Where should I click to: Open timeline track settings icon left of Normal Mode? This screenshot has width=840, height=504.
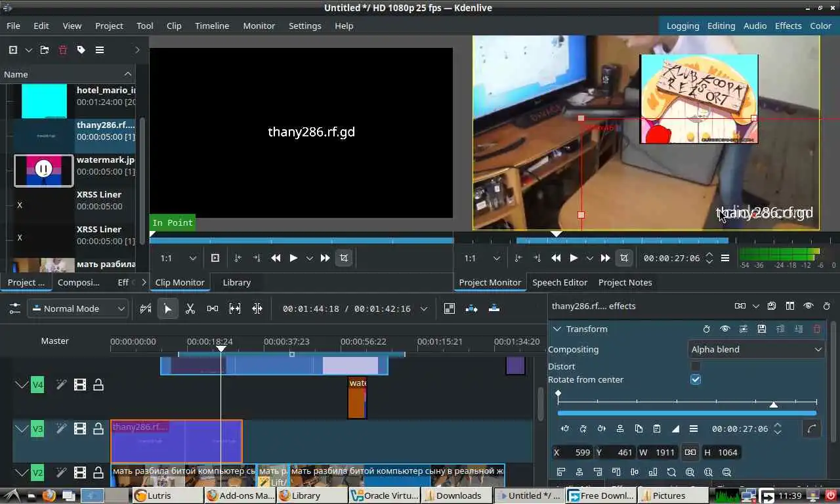14,308
